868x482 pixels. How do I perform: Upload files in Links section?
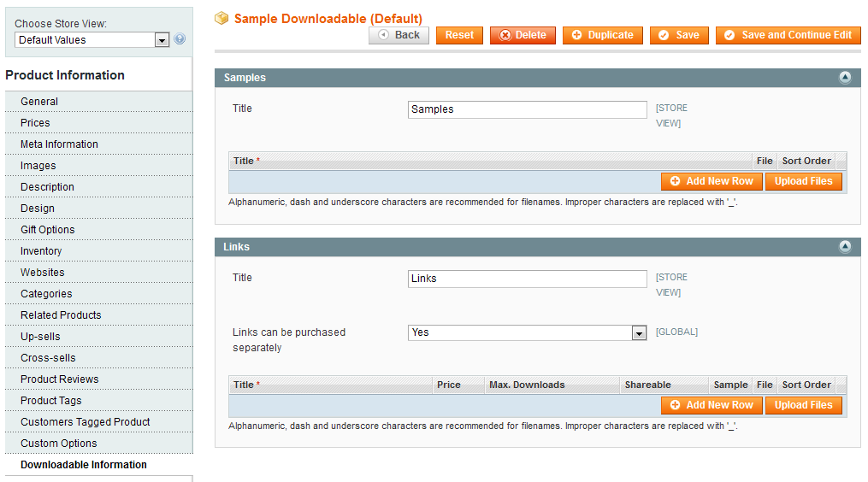(x=803, y=405)
